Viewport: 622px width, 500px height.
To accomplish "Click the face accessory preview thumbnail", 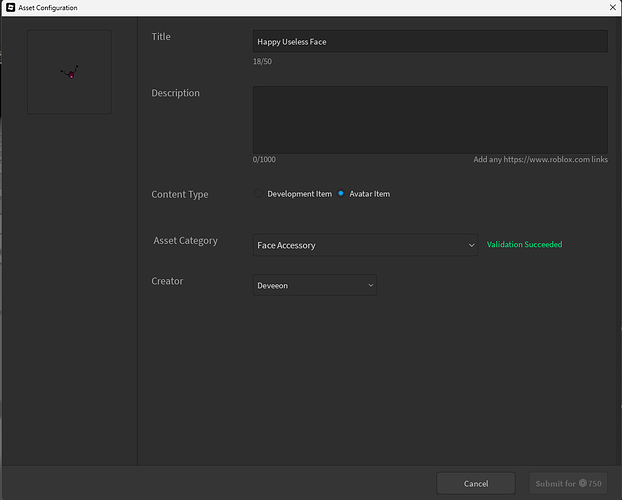I will pyautogui.click(x=69, y=72).
